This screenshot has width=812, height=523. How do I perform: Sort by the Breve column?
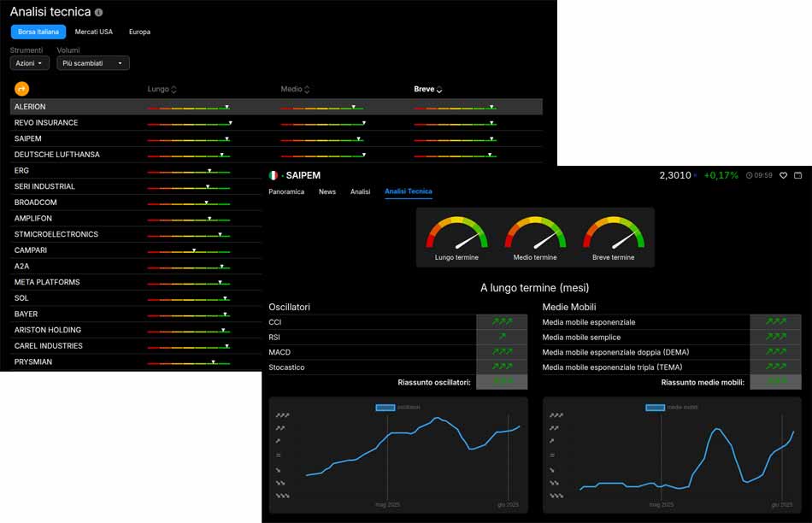pyautogui.click(x=427, y=89)
